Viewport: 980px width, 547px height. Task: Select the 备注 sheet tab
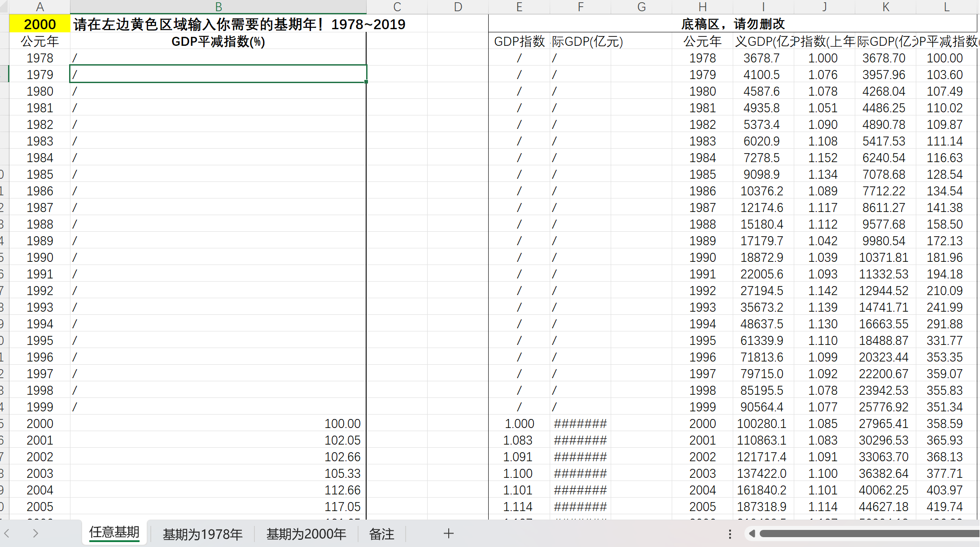click(x=381, y=534)
